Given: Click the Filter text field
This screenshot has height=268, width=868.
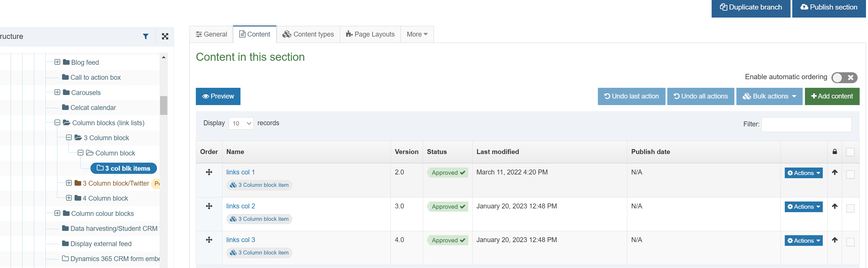Looking at the screenshot, I should tap(806, 124).
